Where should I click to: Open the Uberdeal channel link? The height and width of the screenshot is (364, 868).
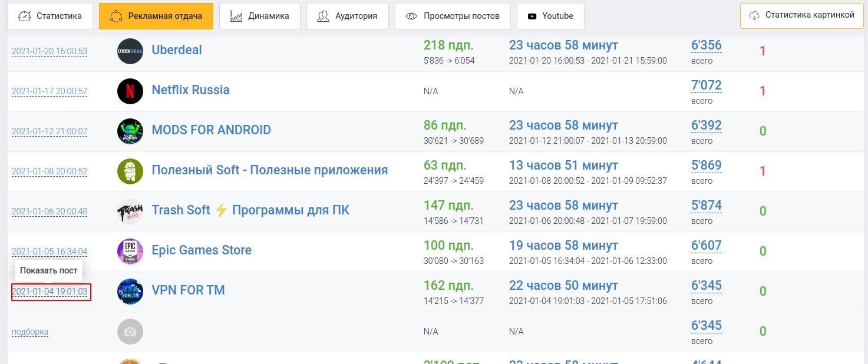(177, 50)
